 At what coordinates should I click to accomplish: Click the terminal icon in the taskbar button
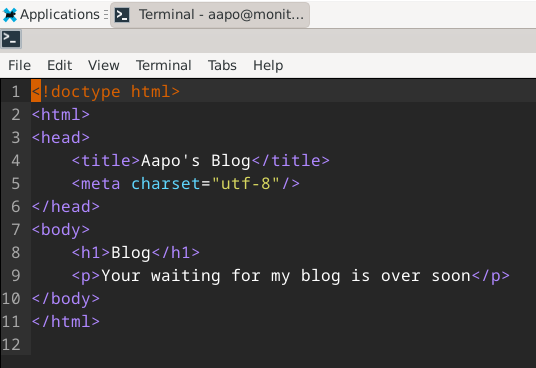click(122, 15)
